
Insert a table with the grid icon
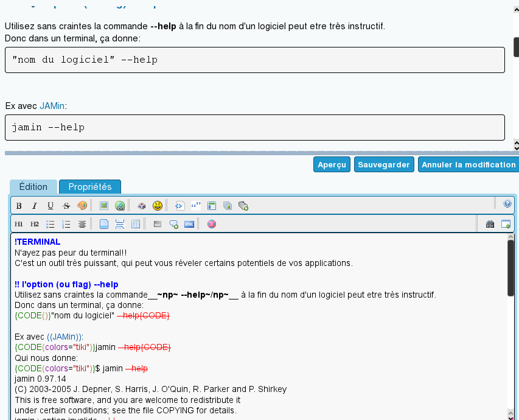[136, 224]
